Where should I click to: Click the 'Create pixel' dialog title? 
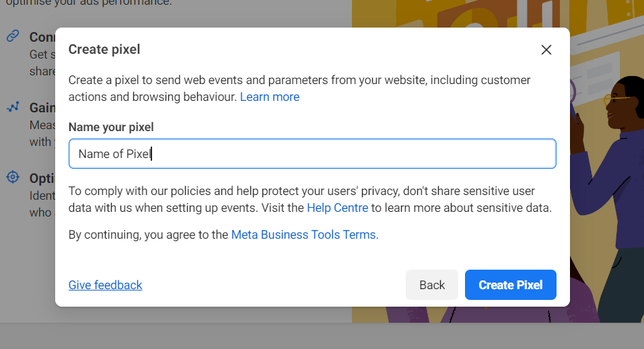[104, 49]
